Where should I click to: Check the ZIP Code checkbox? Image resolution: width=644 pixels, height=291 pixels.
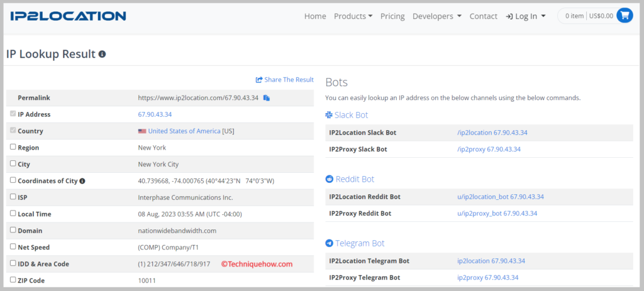[x=13, y=280]
